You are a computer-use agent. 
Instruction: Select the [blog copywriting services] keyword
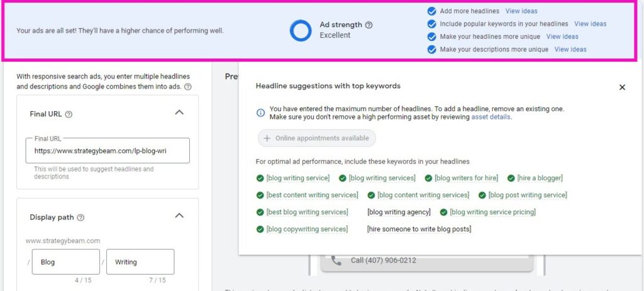[x=307, y=229]
